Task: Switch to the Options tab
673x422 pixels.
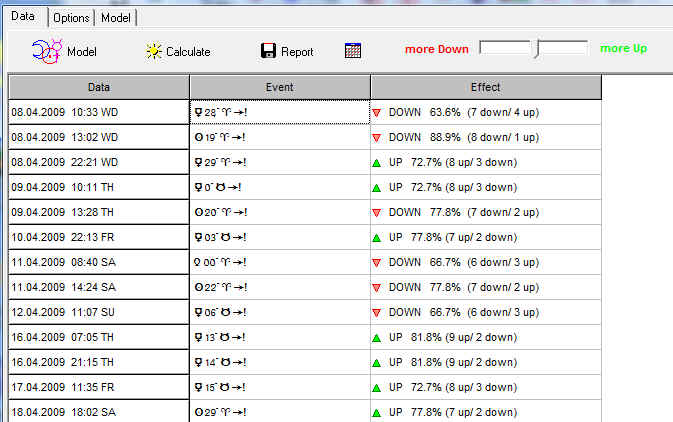Action: click(x=70, y=18)
